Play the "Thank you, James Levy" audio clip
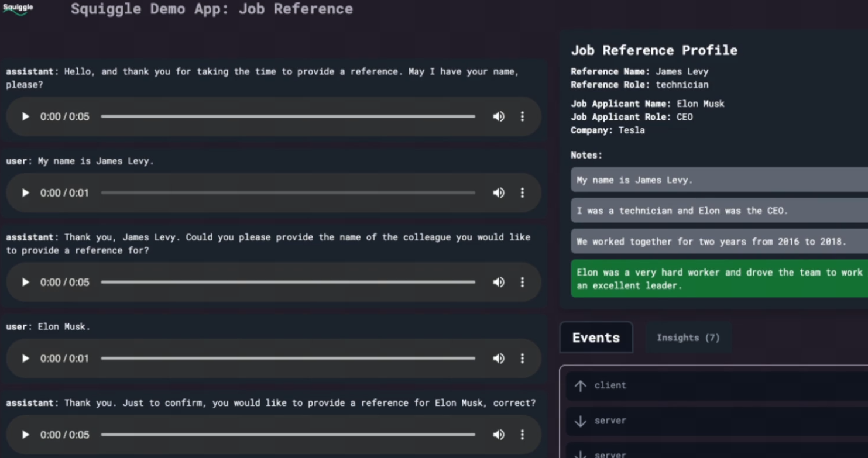The image size is (868, 458). [x=25, y=282]
